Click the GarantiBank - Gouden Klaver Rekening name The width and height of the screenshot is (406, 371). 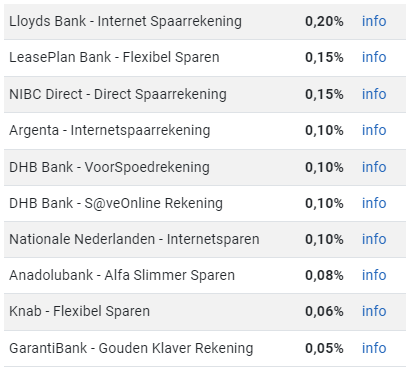point(131,348)
